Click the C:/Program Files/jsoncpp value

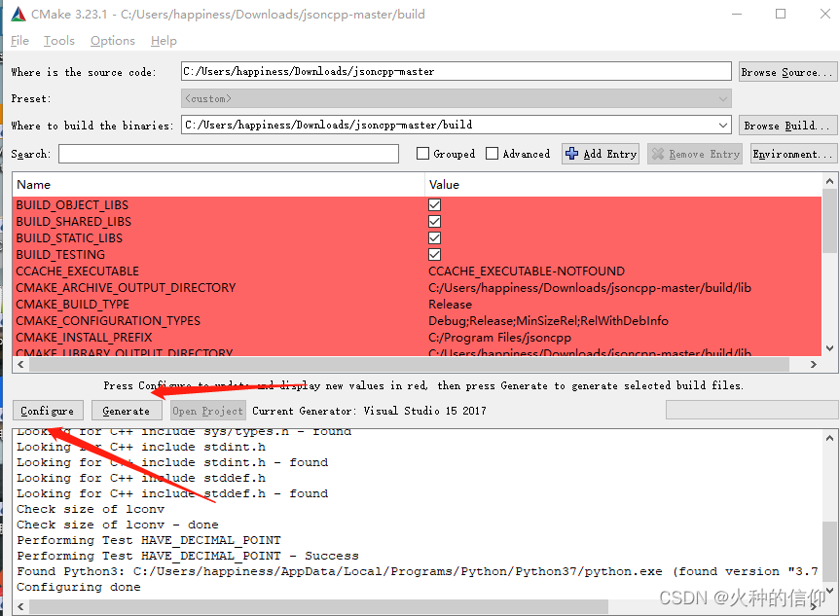500,338
